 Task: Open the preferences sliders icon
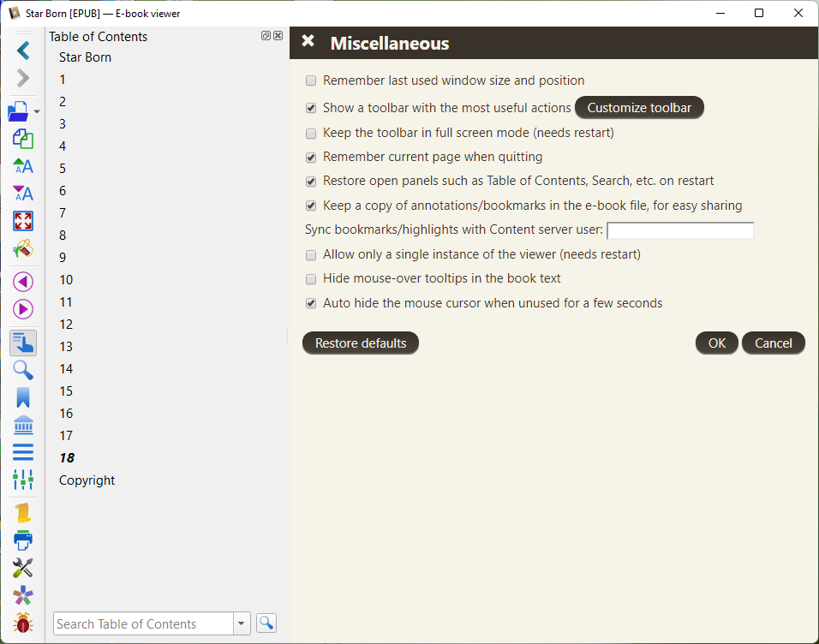(23, 480)
